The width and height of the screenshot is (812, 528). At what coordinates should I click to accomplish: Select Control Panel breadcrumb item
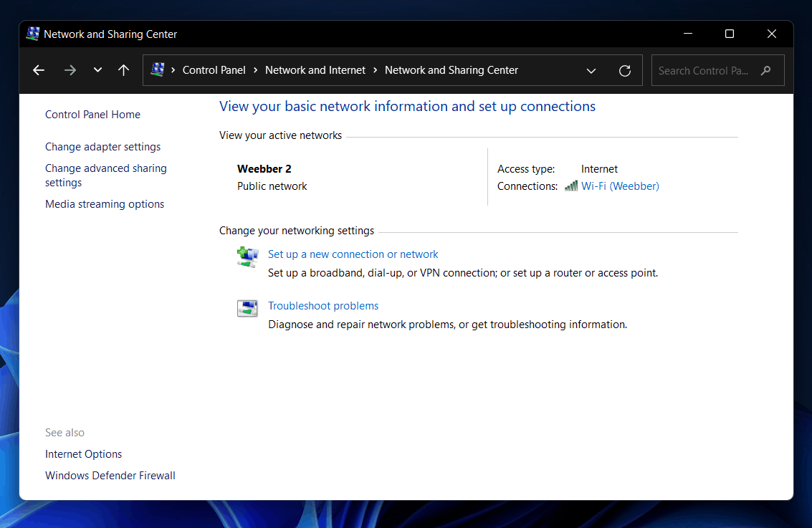(x=214, y=70)
